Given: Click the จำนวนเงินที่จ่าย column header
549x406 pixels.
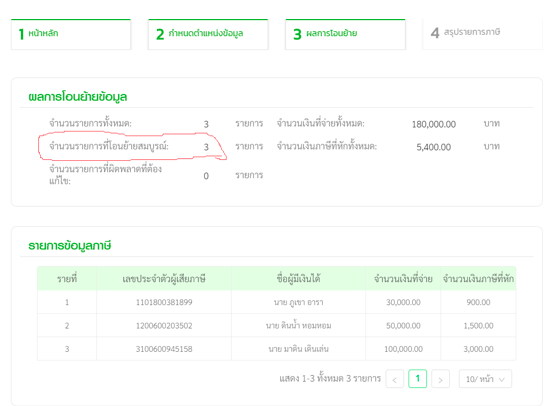Looking at the screenshot, I should click(x=403, y=279).
